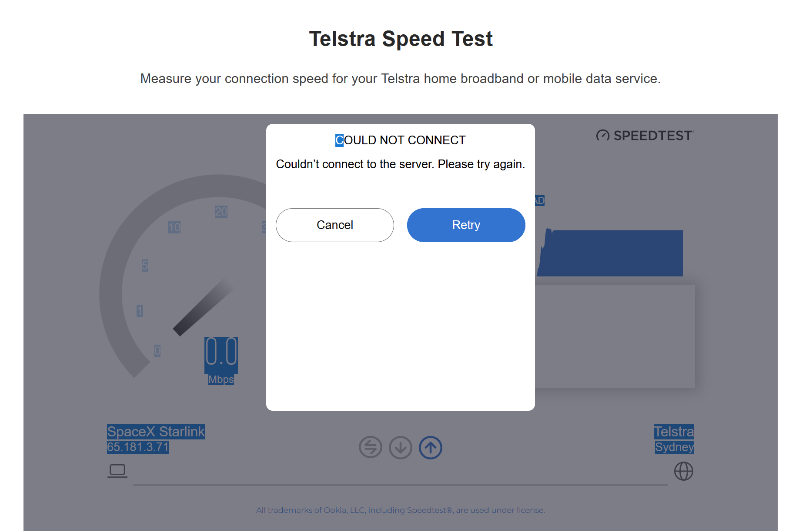Click the Ookla trademarks footer text
This screenshot has height=532, width=789.
tap(401, 510)
